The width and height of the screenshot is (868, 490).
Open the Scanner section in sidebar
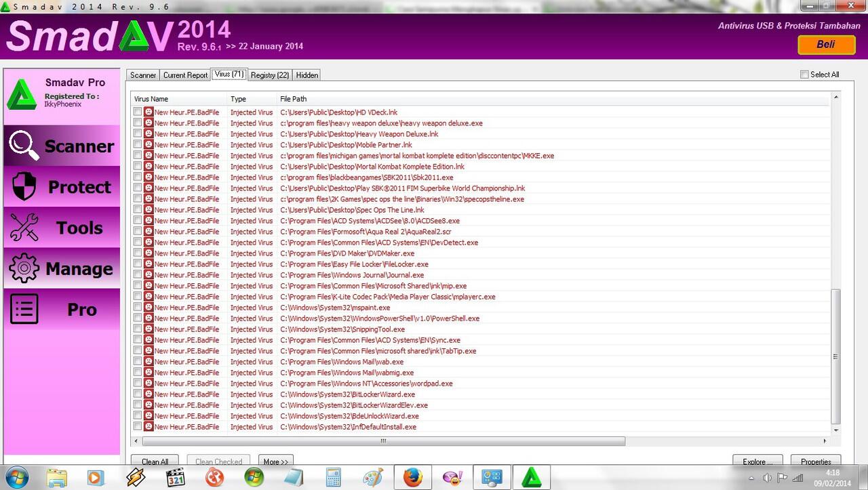coord(62,146)
